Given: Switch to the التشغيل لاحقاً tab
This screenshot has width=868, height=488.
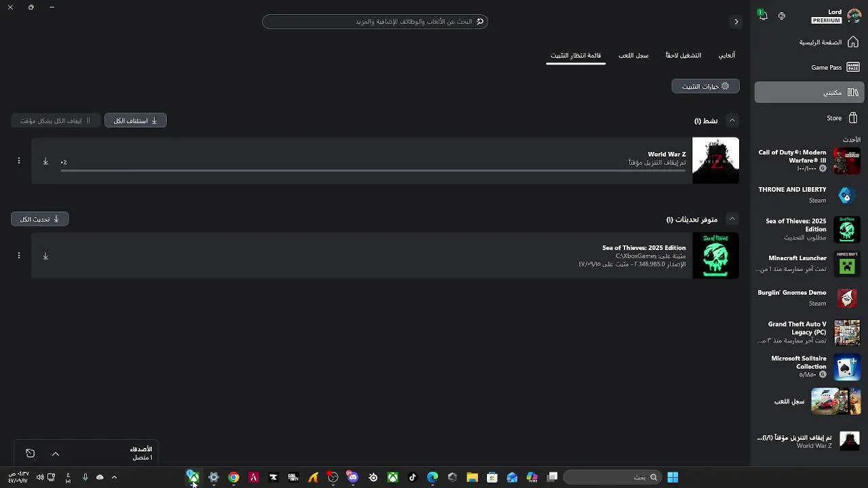Looking at the screenshot, I should pos(684,55).
